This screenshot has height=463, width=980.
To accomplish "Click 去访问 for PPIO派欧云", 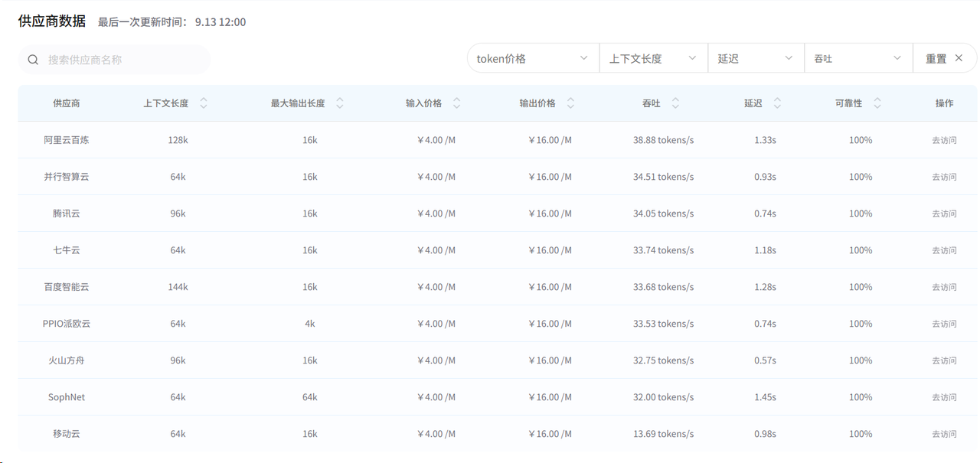I will (944, 324).
